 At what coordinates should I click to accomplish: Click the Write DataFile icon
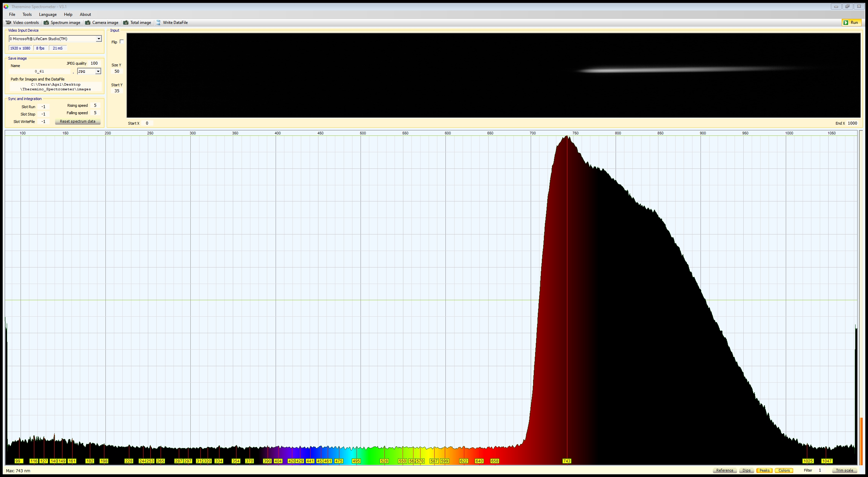click(x=158, y=23)
